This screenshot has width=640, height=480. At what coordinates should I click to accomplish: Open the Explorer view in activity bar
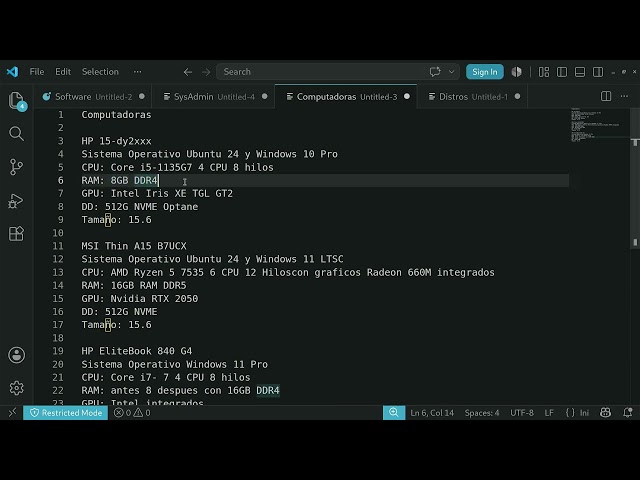(x=16, y=100)
